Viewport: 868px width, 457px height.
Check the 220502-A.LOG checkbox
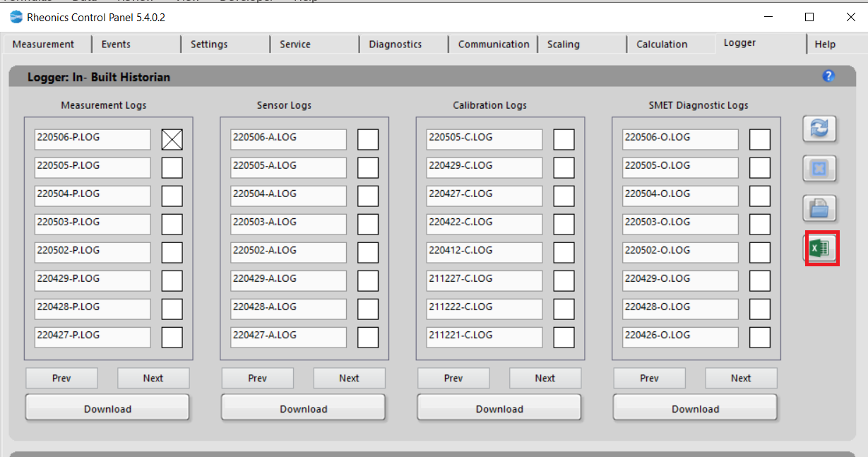368,253
